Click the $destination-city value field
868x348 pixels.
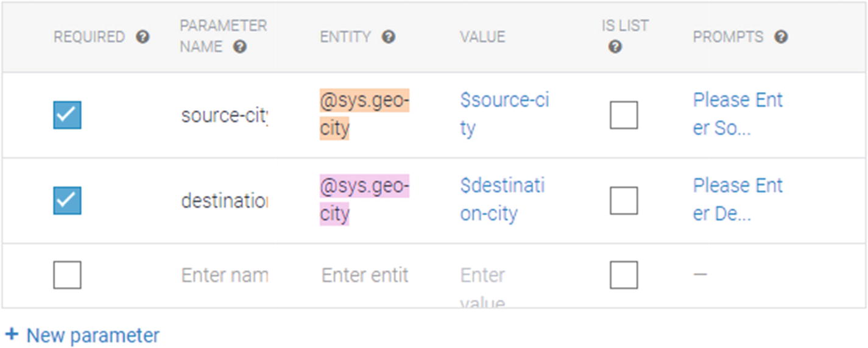point(503,200)
